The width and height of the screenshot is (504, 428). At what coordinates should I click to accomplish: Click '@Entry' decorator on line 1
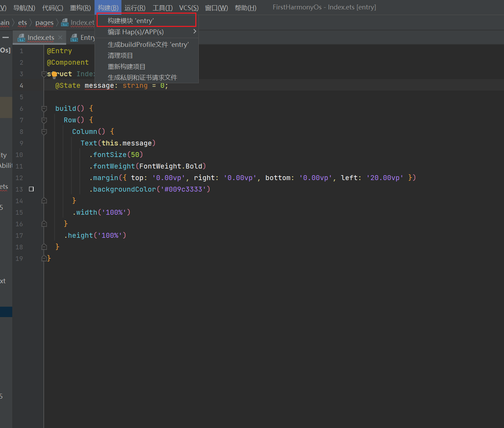pyautogui.click(x=59, y=51)
